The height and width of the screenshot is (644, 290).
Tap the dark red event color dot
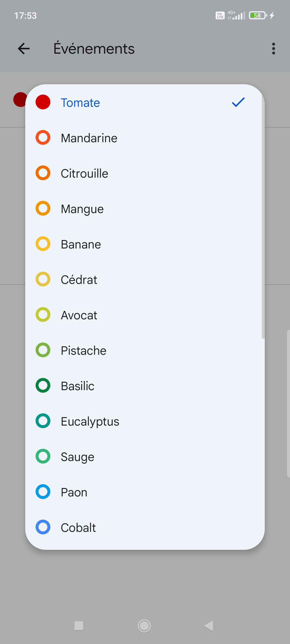click(x=19, y=100)
